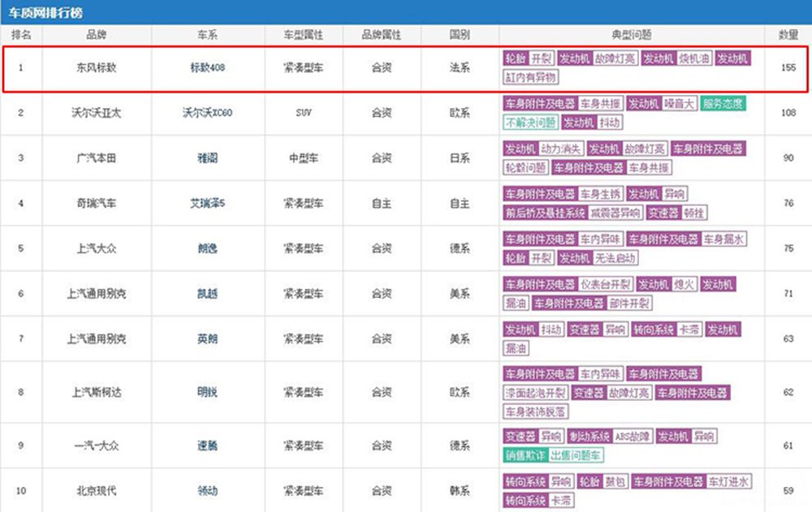
Task: Select the 车灯进水 issue tag
Action: (x=728, y=482)
